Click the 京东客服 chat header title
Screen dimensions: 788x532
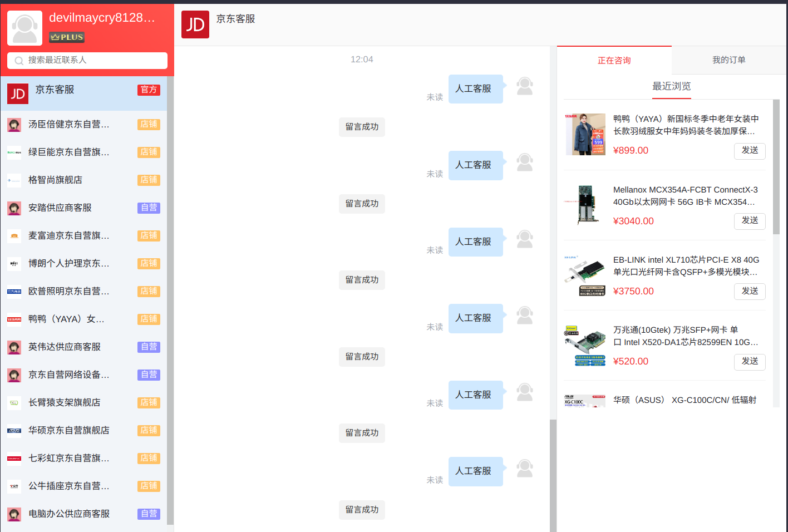point(235,19)
